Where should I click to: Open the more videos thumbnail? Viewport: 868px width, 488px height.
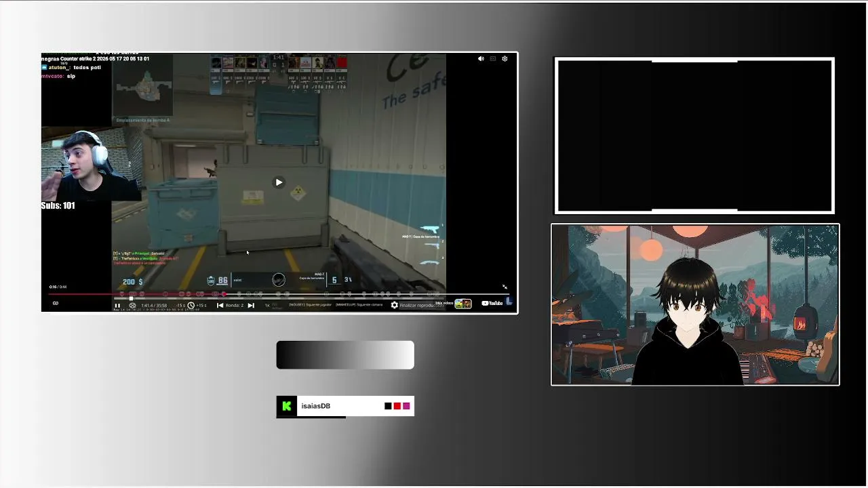[463, 304]
